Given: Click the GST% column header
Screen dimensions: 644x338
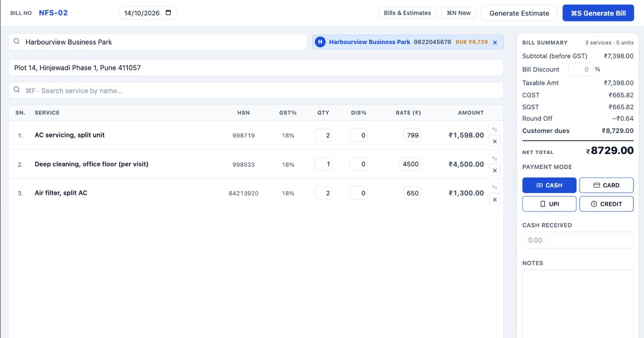Looking at the screenshot, I should [288, 113].
